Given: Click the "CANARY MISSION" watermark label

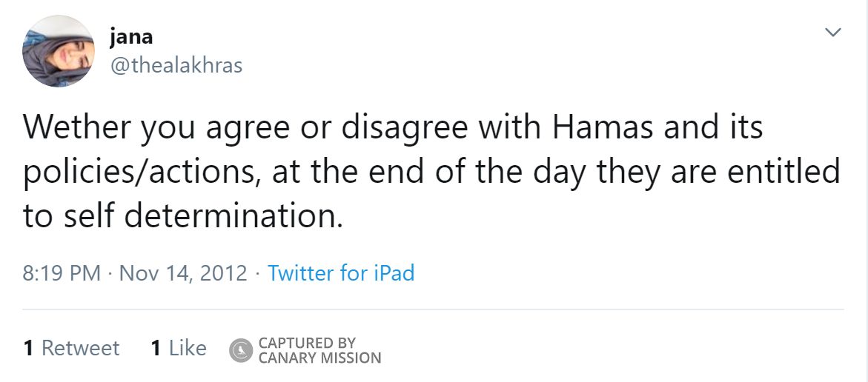Looking at the screenshot, I should (319, 358).
